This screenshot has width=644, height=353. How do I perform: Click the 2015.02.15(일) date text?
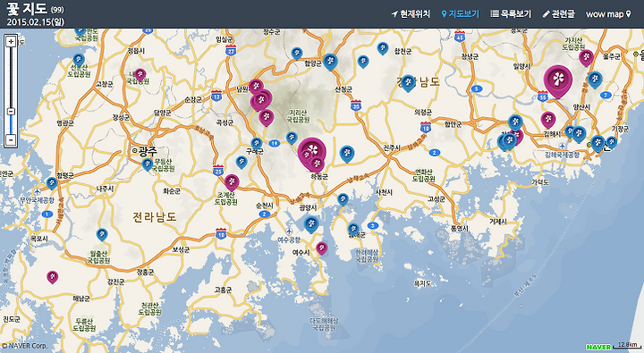(35, 21)
